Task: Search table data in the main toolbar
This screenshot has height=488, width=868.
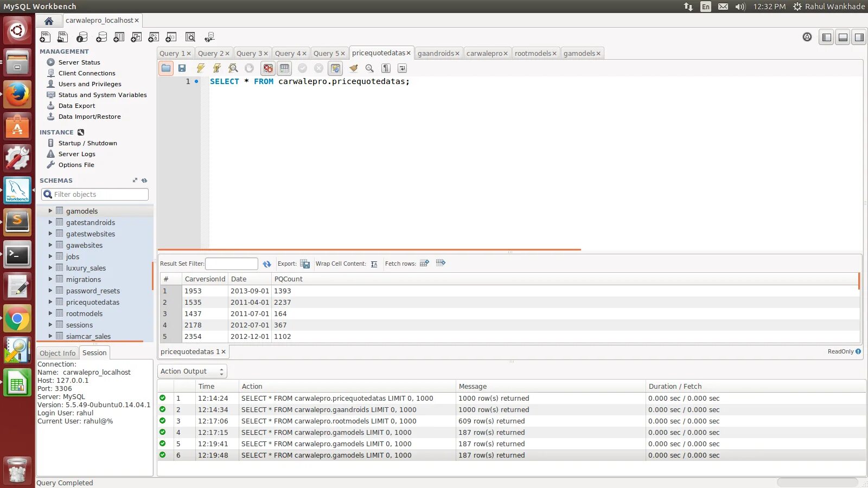Action: [190, 37]
